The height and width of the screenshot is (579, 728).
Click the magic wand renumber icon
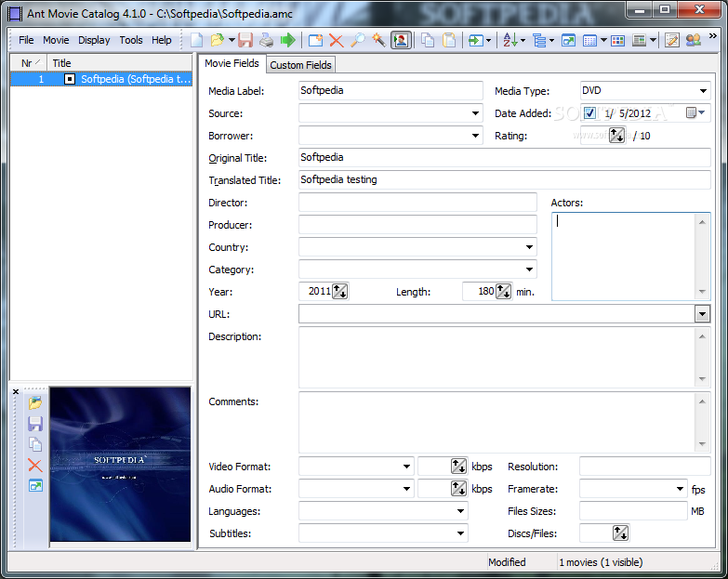(378, 40)
